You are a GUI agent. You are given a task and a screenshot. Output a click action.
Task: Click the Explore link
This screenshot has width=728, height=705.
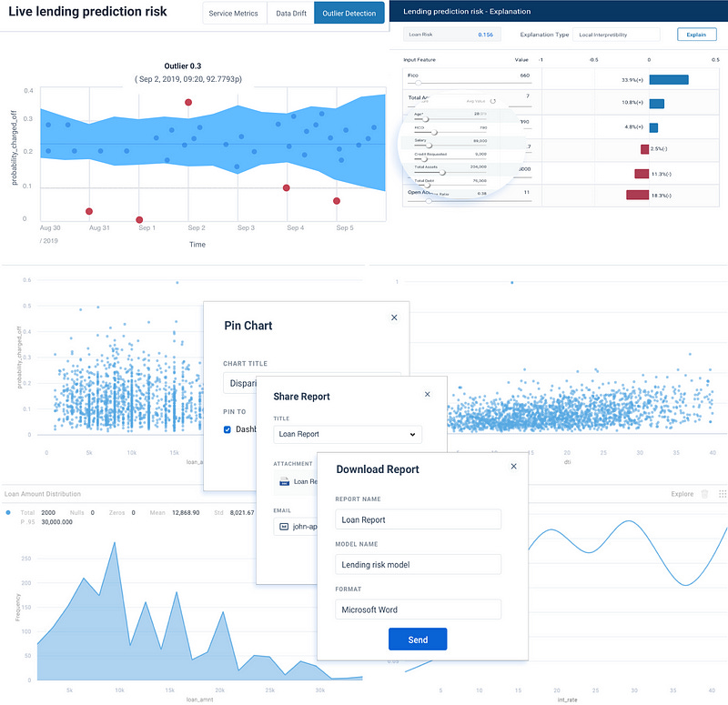point(682,494)
